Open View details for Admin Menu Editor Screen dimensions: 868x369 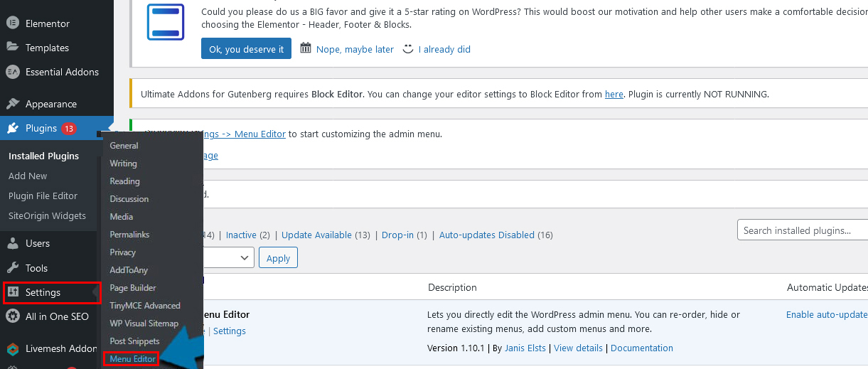click(x=578, y=348)
